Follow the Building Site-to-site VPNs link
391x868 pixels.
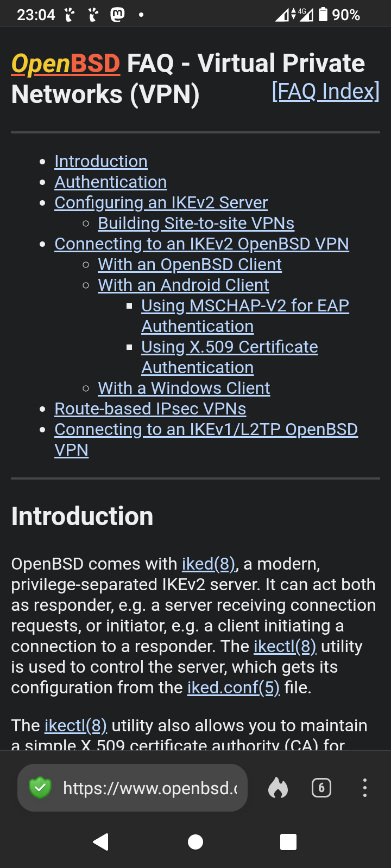[x=196, y=223]
